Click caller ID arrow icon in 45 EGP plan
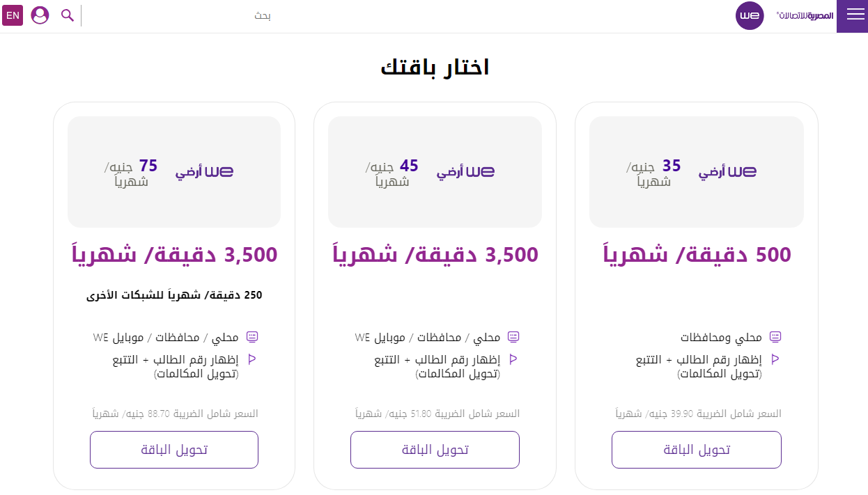This screenshot has height=495, width=868. (x=513, y=359)
